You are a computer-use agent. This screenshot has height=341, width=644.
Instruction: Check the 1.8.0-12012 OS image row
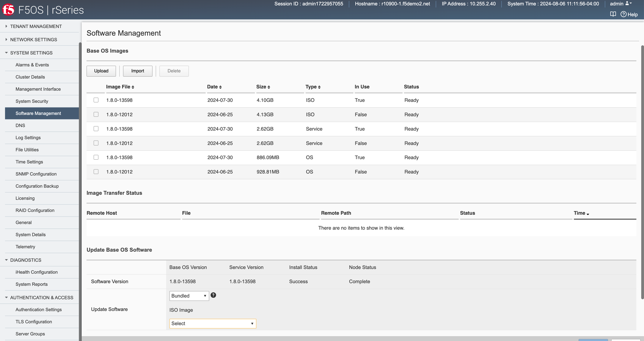(96, 172)
